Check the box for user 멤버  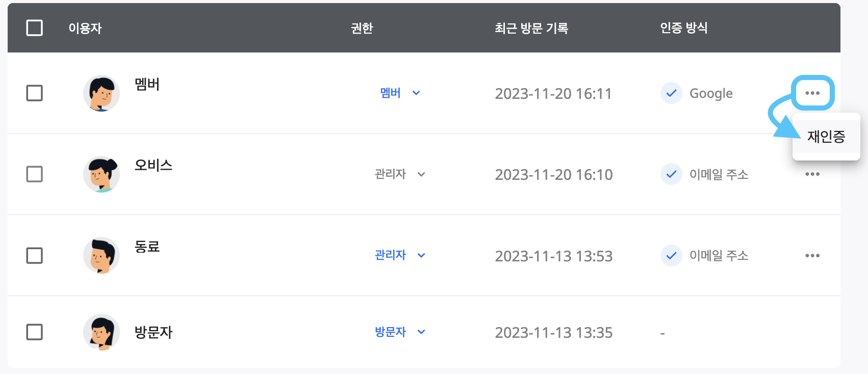34,93
